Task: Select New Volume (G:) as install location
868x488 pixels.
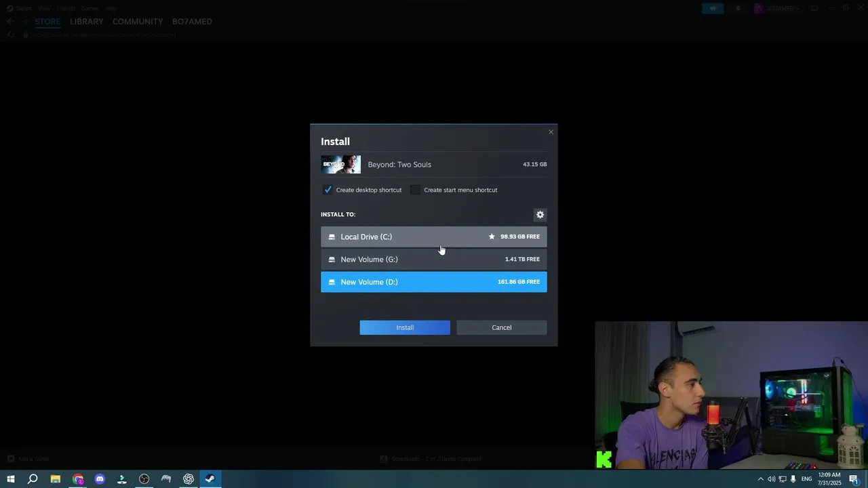Action: pos(433,259)
